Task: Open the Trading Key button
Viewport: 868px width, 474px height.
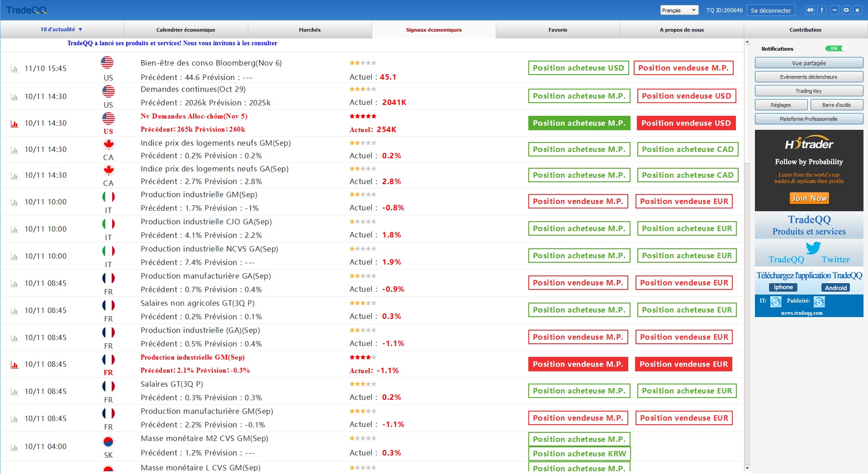Action: click(x=808, y=91)
